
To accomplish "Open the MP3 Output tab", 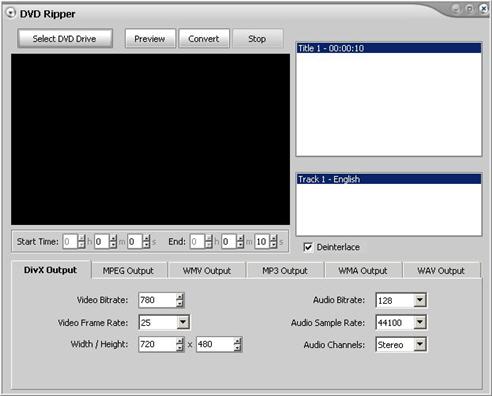I will click(285, 271).
